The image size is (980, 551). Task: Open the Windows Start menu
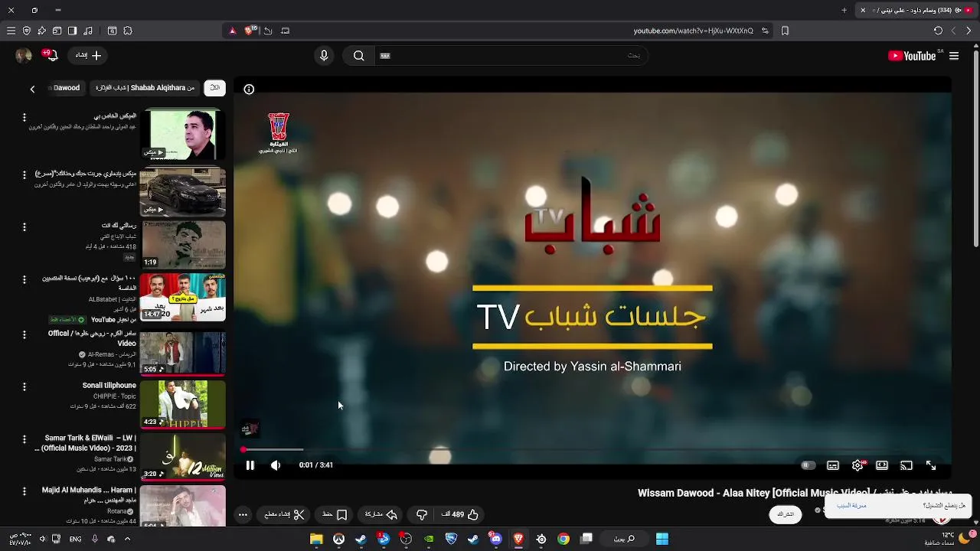tap(662, 539)
